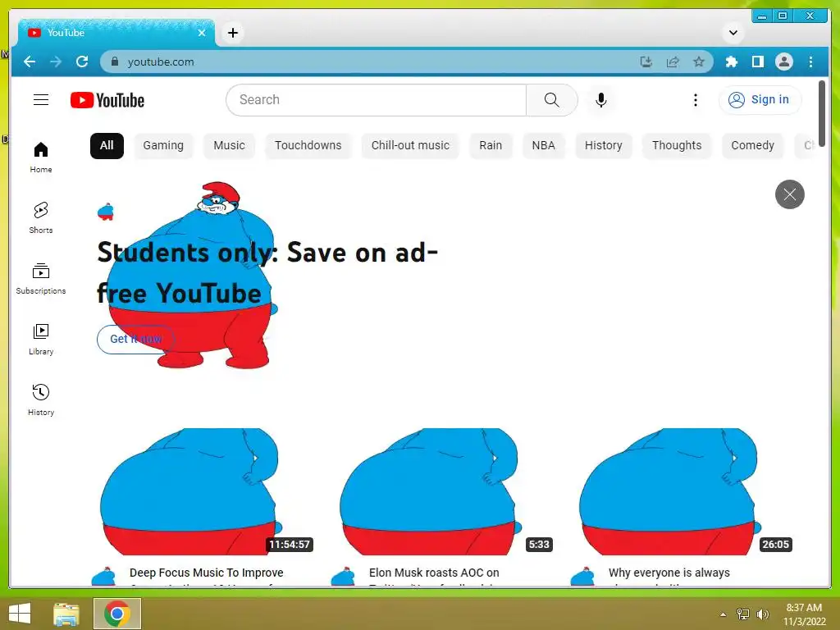Click into the Search input field
This screenshot has height=630, width=840.
point(376,99)
